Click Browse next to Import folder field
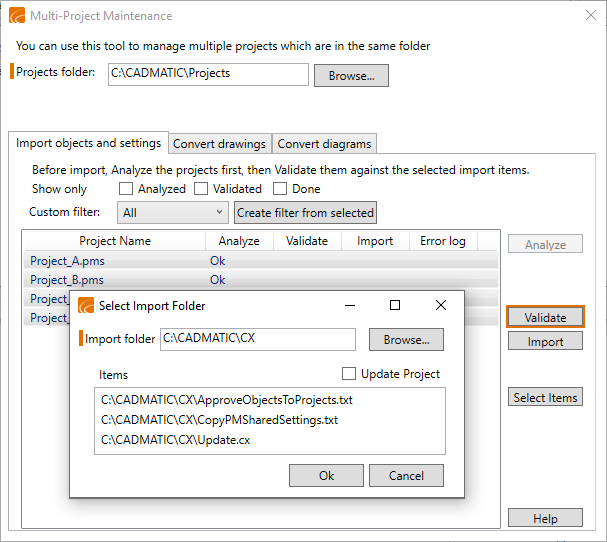 click(x=406, y=340)
